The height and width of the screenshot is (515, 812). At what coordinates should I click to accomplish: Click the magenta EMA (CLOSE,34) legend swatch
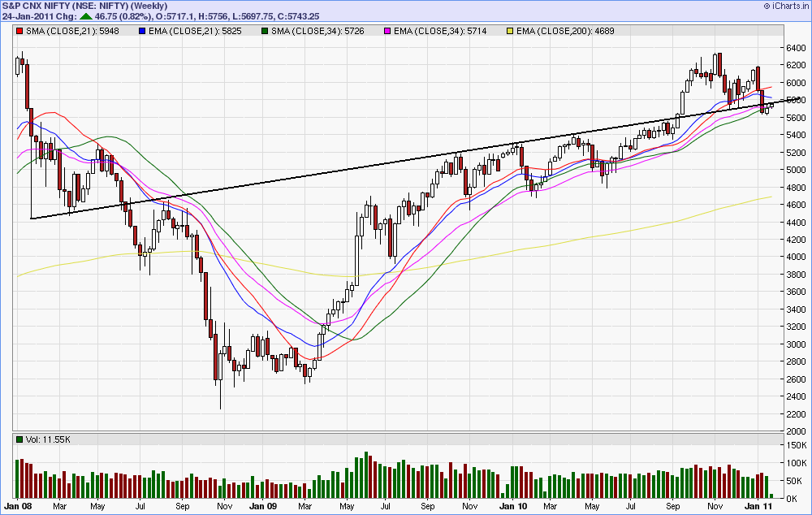[x=387, y=31]
